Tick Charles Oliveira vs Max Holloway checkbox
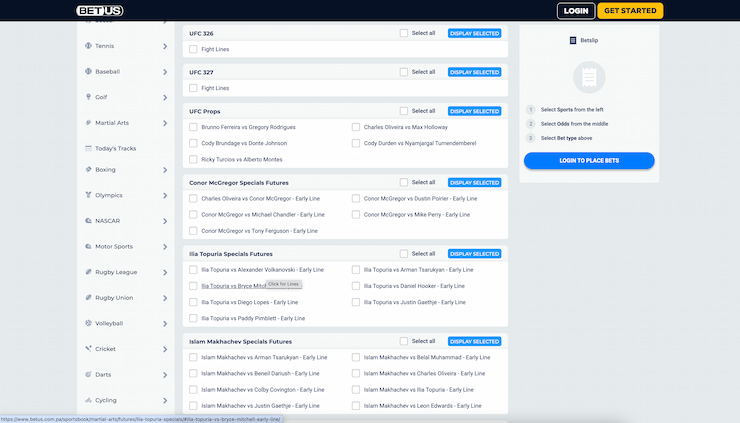The height and width of the screenshot is (423, 740). click(x=356, y=127)
